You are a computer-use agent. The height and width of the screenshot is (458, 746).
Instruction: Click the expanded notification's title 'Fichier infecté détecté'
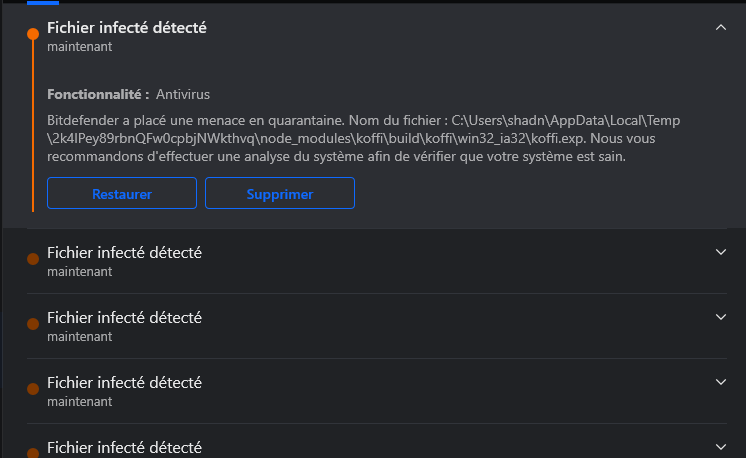(x=127, y=28)
